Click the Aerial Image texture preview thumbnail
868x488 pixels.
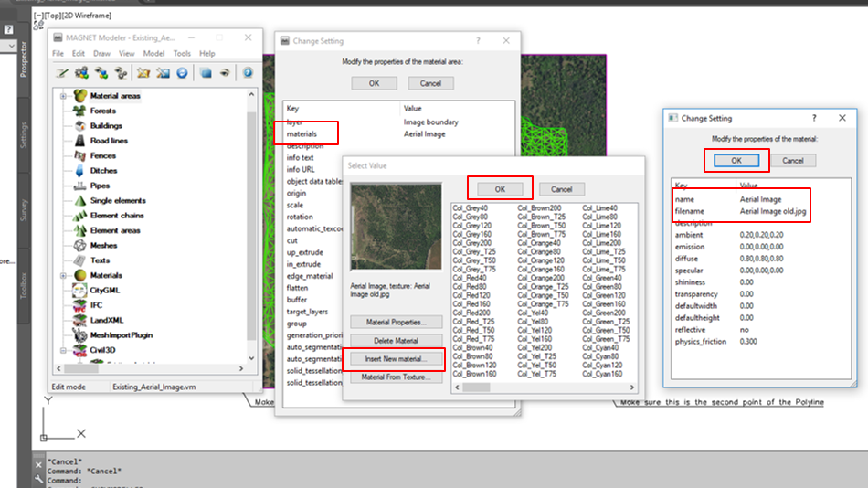tap(396, 227)
